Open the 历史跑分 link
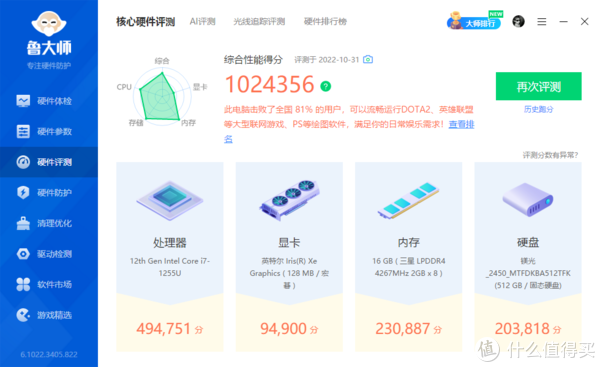Viewport: 600px width, 367px height. tap(538, 109)
